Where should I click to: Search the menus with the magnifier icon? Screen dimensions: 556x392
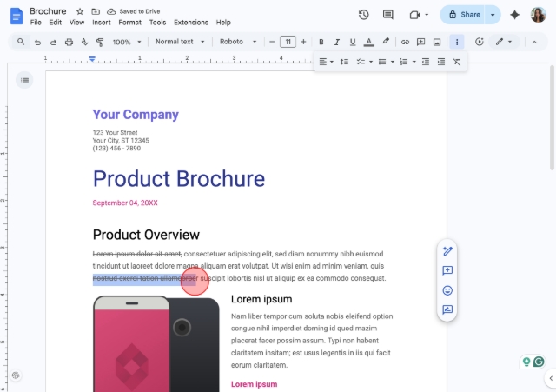point(21,42)
